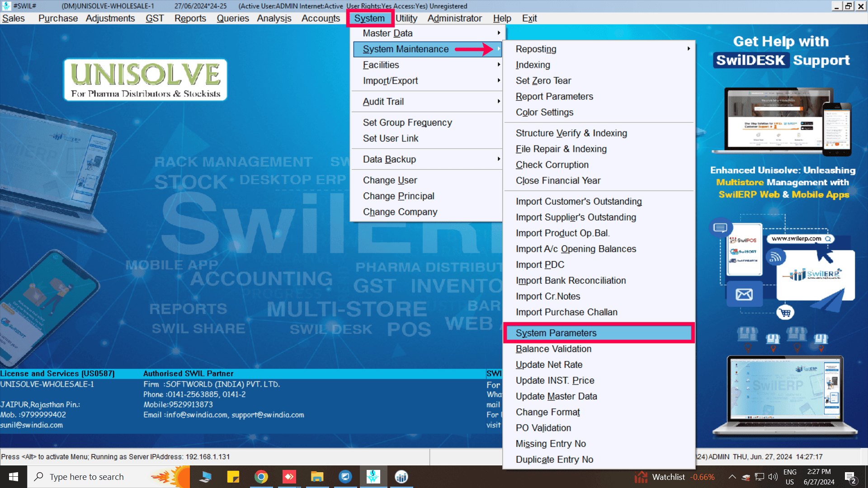The width and height of the screenshot is (868, 488).
Task: Open the Utility menu
Action: 406,19
